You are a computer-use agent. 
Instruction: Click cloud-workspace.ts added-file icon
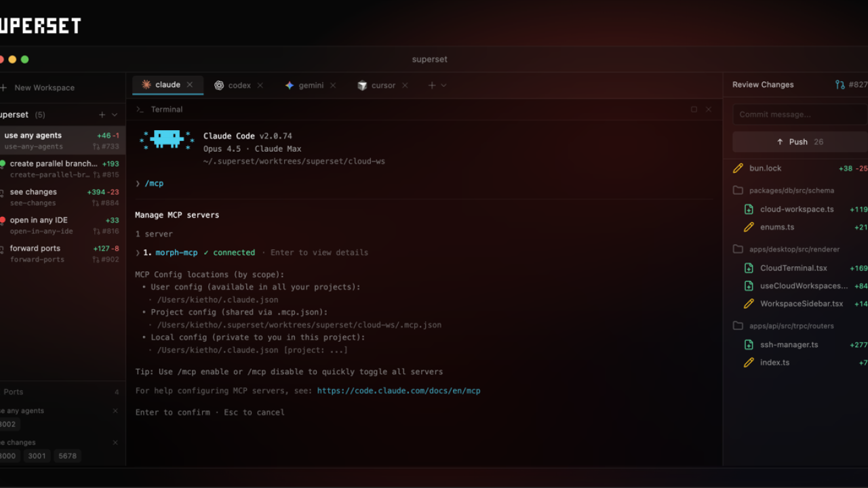(x=749, y=209)
